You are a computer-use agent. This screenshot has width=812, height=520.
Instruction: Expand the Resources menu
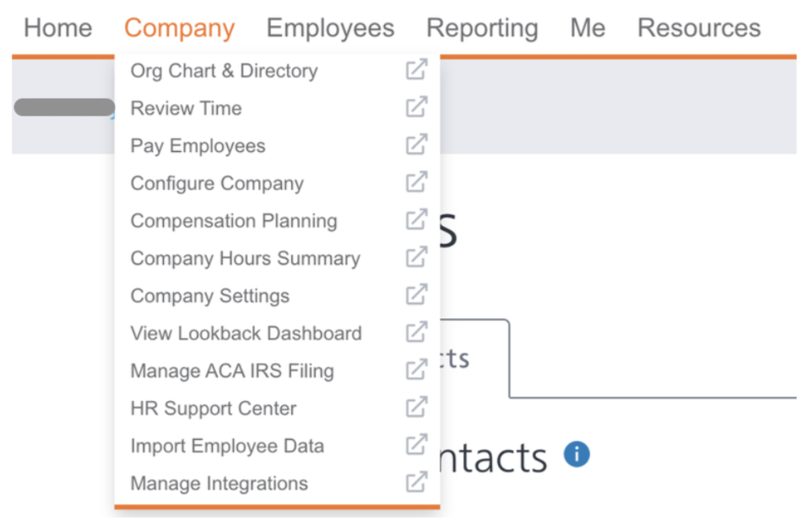(699, 28)
